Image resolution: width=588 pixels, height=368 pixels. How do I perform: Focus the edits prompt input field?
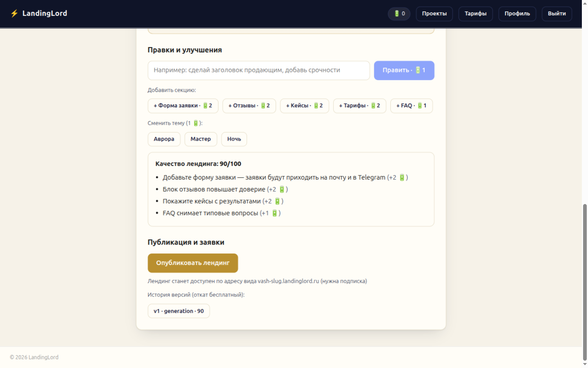[x=258, y=70]
